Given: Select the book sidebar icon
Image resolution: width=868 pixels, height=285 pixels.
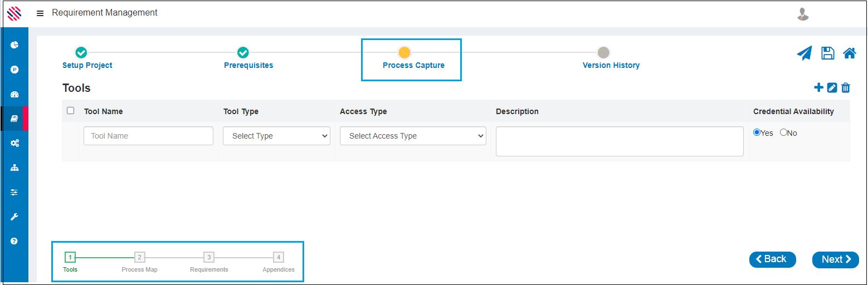Looking at the screenshot, I should click(14, 119).
